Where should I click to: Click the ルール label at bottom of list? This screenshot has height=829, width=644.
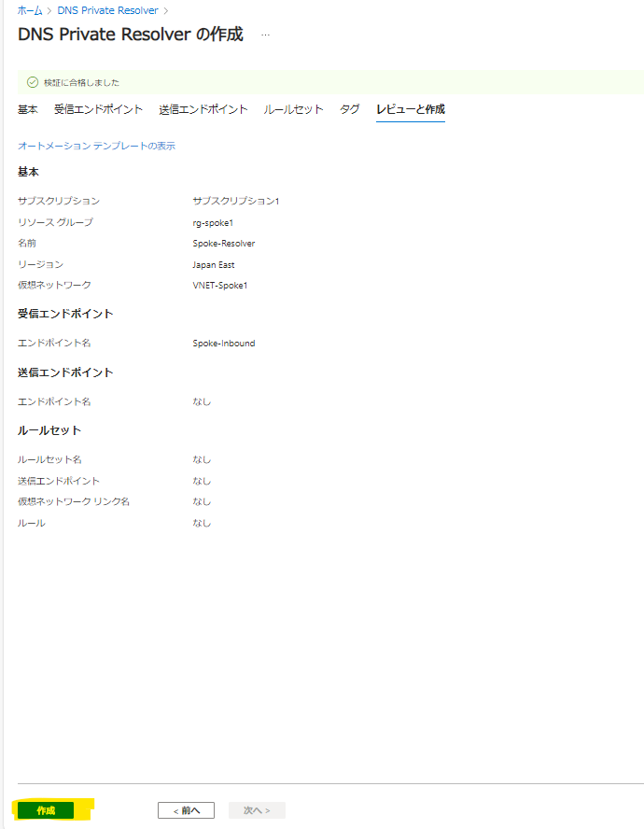click(x=31, y=523)
